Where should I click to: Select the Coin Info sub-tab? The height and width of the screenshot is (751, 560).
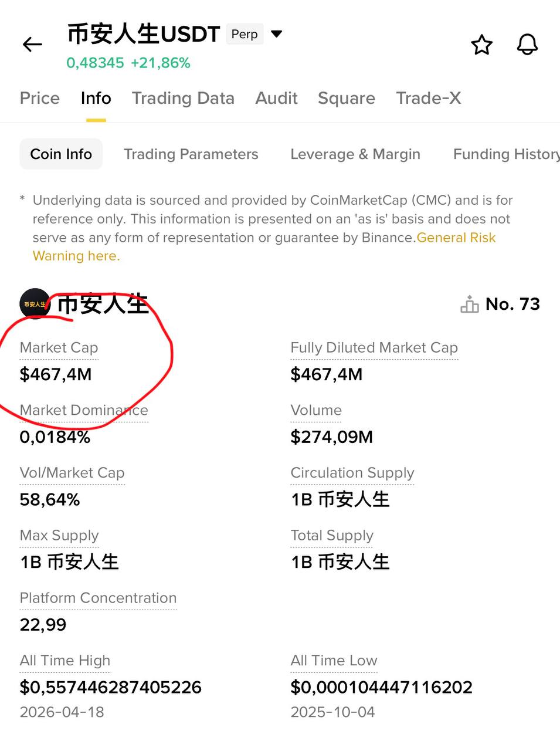tap(61, 154)
